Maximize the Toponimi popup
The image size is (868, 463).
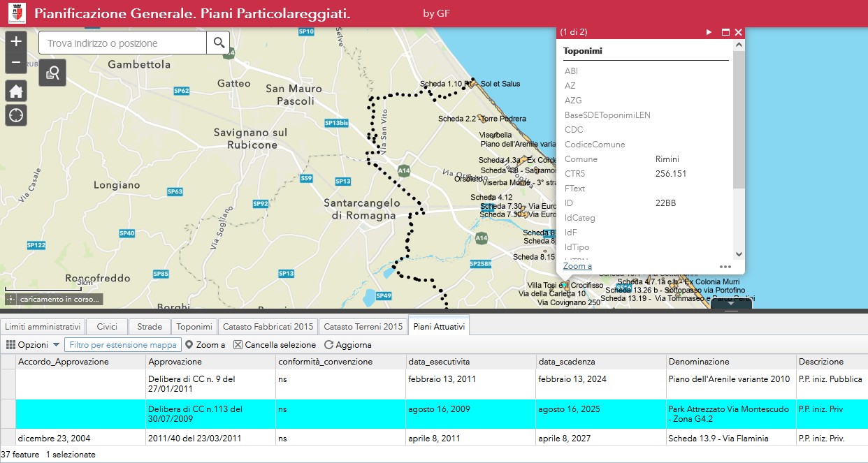tap(725, 32)
